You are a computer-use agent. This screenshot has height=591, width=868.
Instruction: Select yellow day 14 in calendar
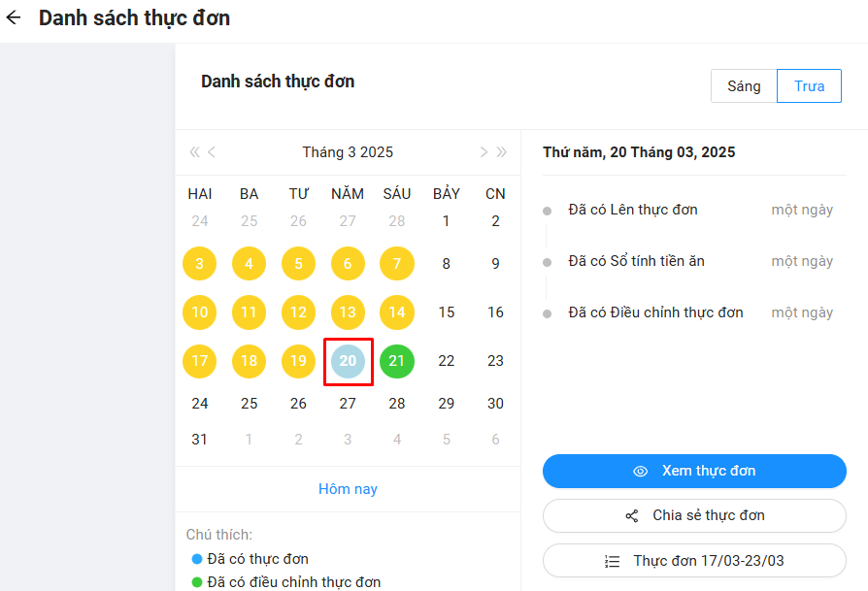[x=397, y=312]
